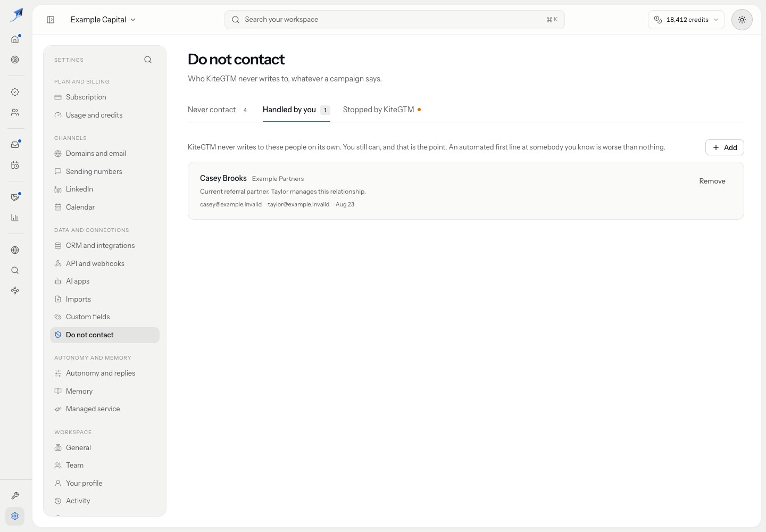Go to API and webhooks
Viewport: 766px width, 532px height.
coord(105,263)
